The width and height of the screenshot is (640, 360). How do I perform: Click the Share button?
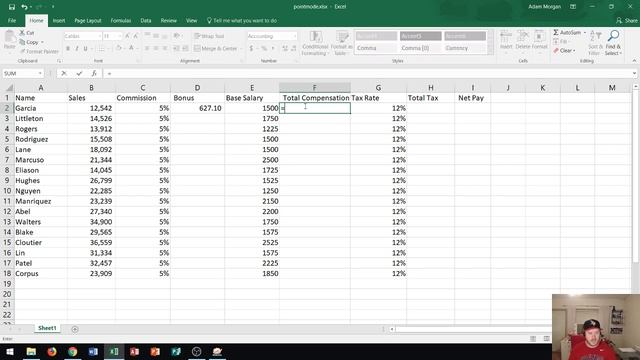(627, 20)
